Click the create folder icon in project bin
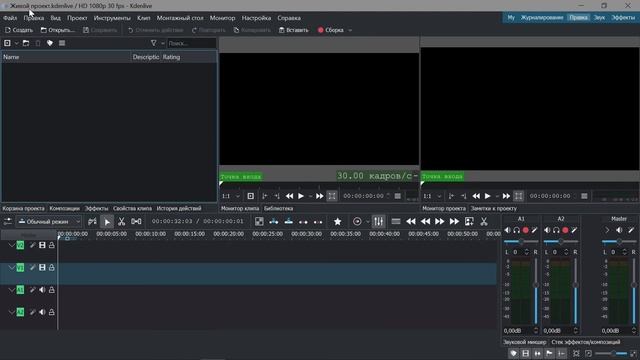640x360 pixels. pyautogui.click(x=26, y=43)
